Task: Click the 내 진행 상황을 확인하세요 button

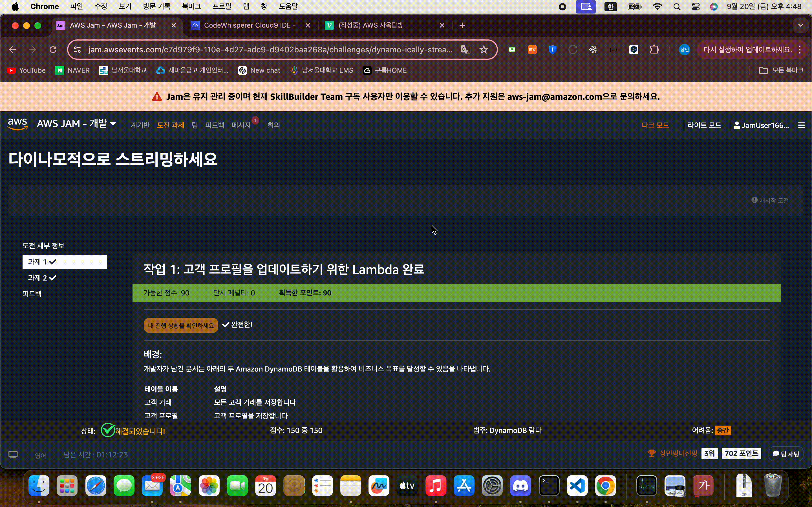Action: [180, 325]
